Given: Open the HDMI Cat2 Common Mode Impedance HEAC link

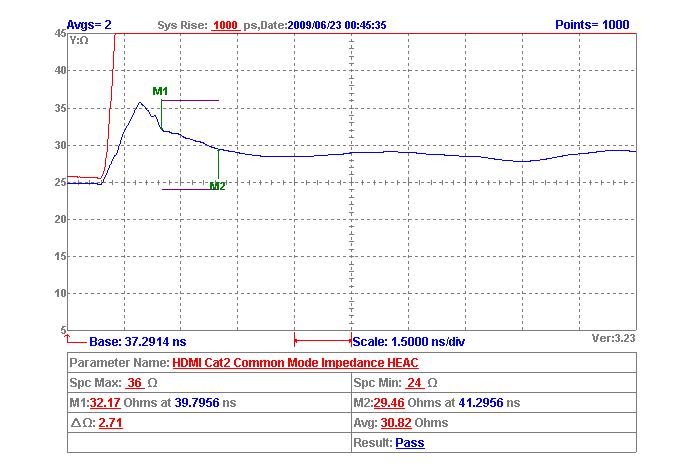Looking at the screenshot, I should (x=295, y=362).
